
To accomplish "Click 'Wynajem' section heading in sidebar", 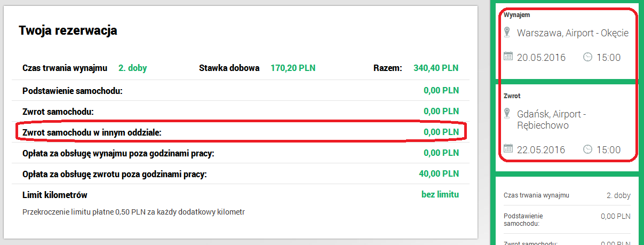I will 517,15.
